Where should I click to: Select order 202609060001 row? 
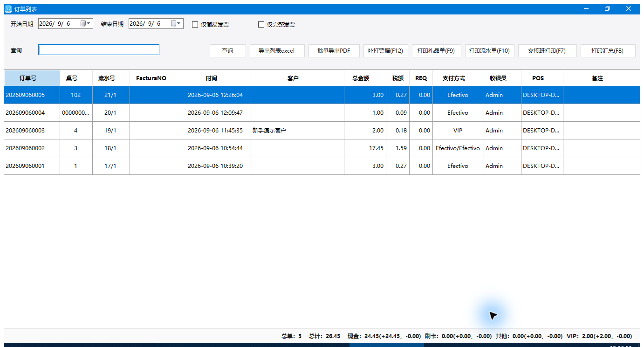coord(322,166)
